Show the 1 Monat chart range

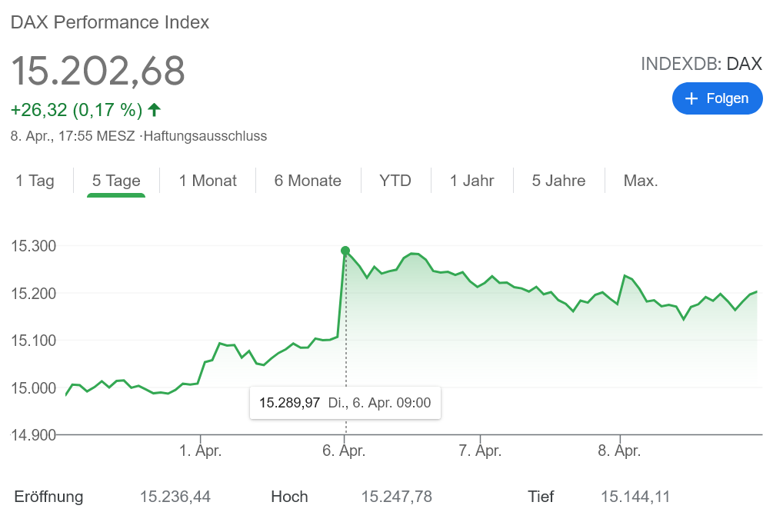coord(208,181)
